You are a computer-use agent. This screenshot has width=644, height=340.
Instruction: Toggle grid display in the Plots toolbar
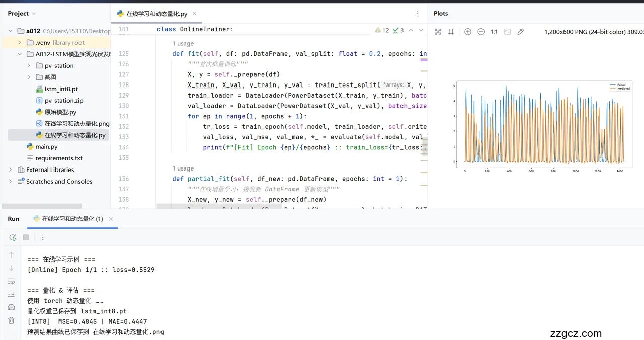tap(451, 32)
